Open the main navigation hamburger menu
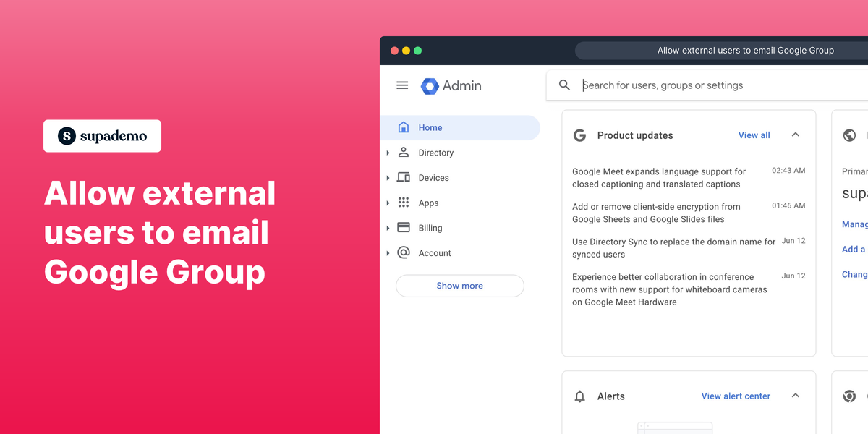Image resolution: width=868 pixels, height=434 pixels. [x=402, y=85]
